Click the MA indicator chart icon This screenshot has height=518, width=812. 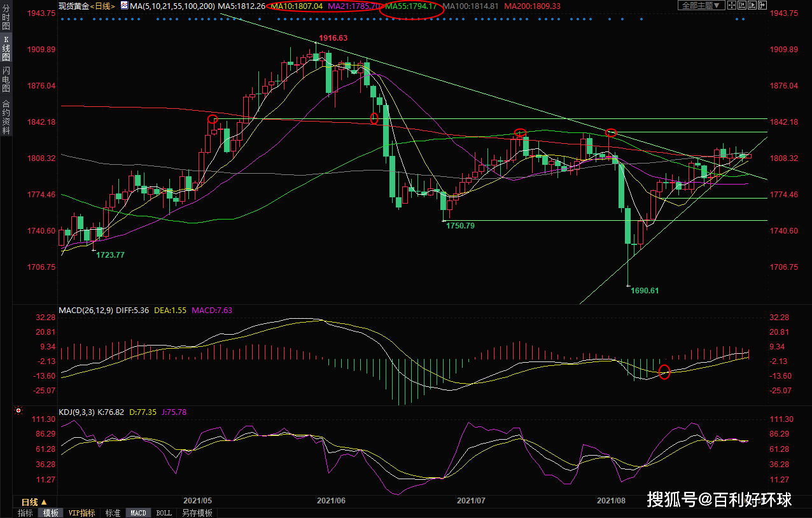124,6
